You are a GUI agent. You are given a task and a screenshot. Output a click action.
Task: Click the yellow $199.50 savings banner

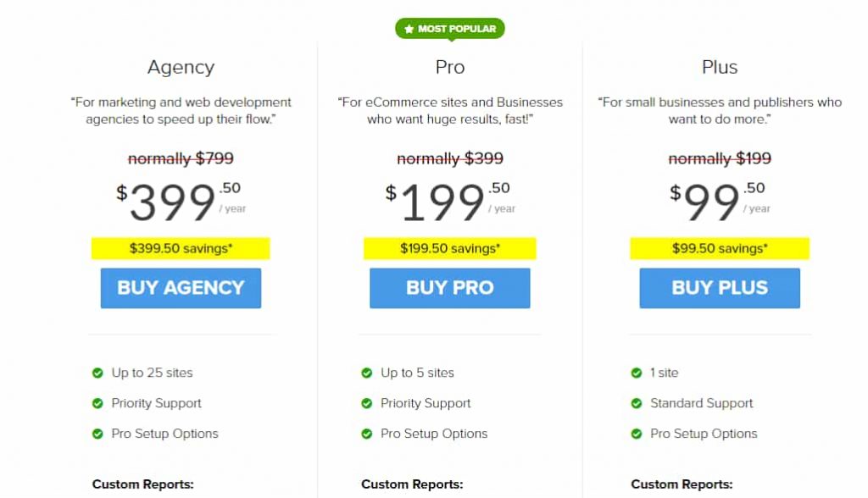coord(450,248)
